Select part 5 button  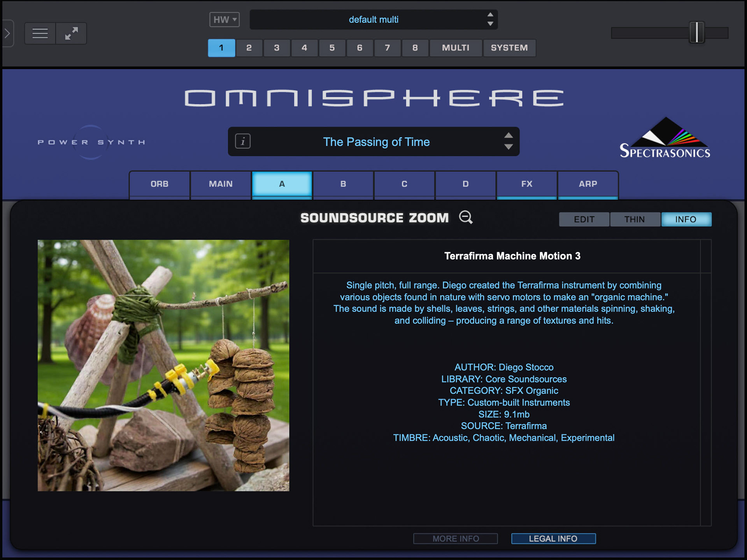click(332, 48)
